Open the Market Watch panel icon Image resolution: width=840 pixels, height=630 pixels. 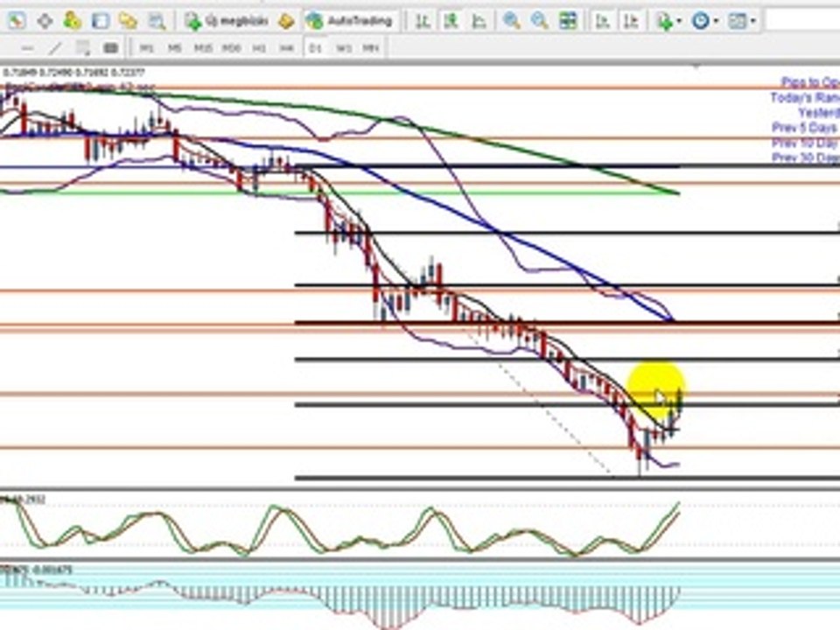16,21
